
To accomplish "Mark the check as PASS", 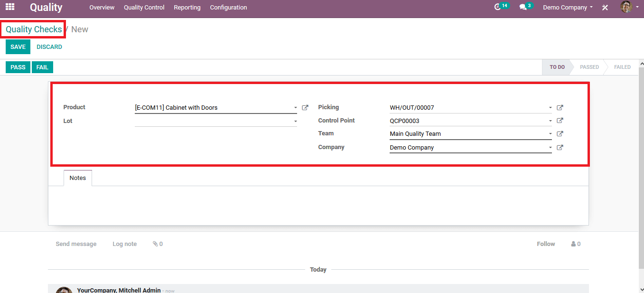I will tap(18, 67).
